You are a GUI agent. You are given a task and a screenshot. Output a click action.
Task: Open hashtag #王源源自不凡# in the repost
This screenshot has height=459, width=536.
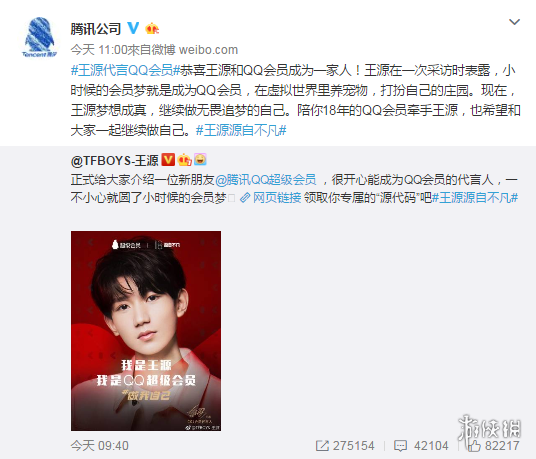475,198
